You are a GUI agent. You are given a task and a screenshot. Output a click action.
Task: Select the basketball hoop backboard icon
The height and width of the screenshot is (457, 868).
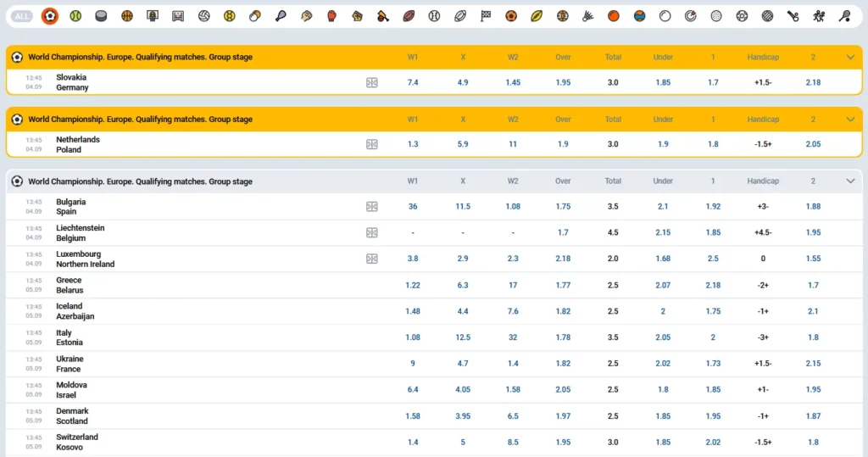click(153, 16)
